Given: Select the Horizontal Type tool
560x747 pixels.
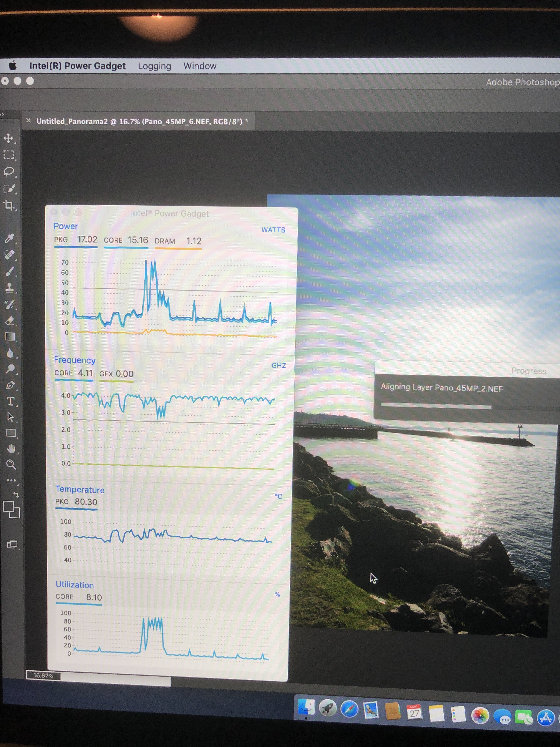Looking at the screenshot, I should [x=11, y=401].
